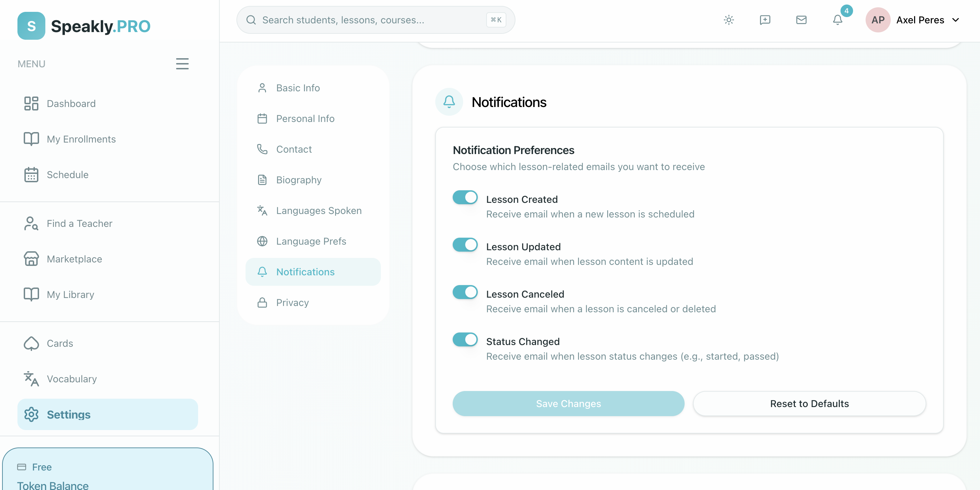Screen dimensions: 980x490
Task: Select the Language Prefs settings tab
Action: [x=311, y=242]
